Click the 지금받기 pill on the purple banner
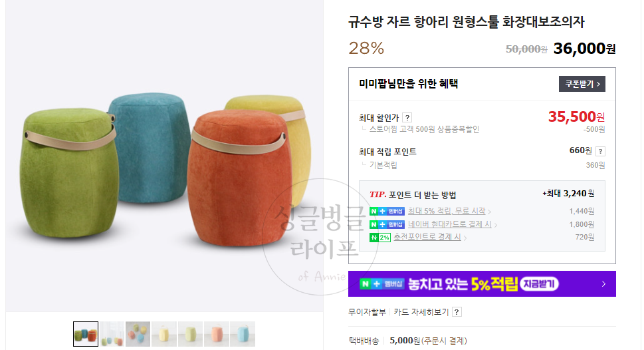Screen dimensions: 644x350 539,283
